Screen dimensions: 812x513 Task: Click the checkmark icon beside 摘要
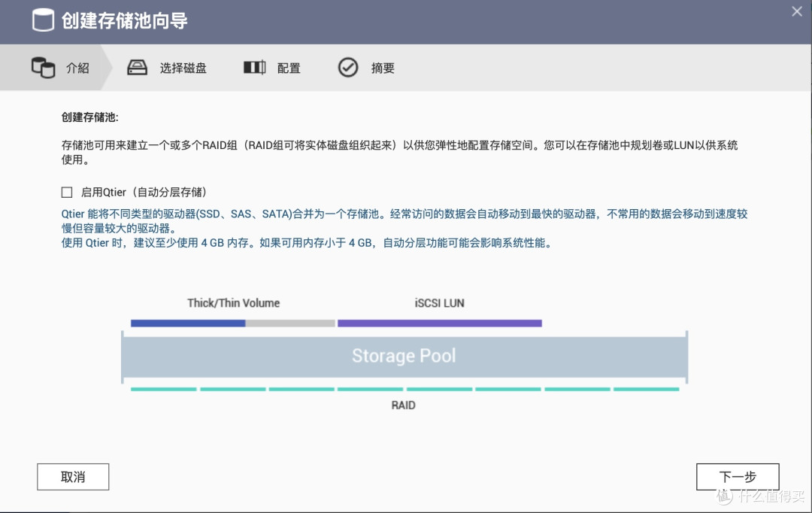coord(348,67)
